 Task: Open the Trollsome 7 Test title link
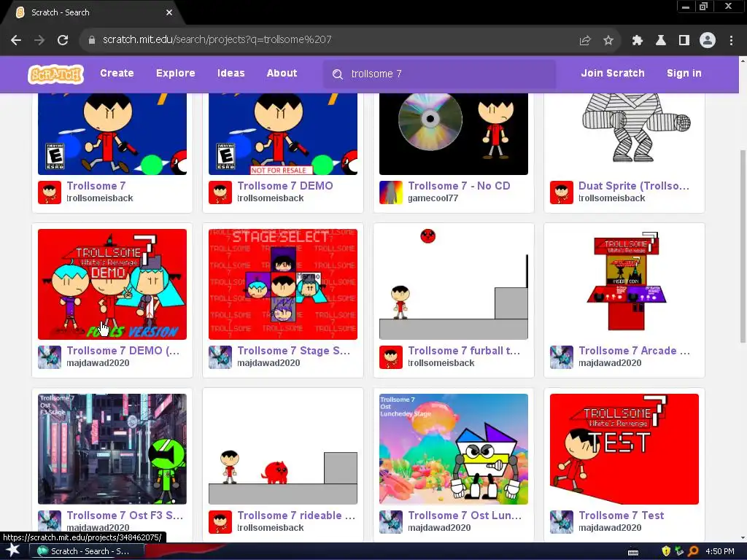(x=622, y=516)
